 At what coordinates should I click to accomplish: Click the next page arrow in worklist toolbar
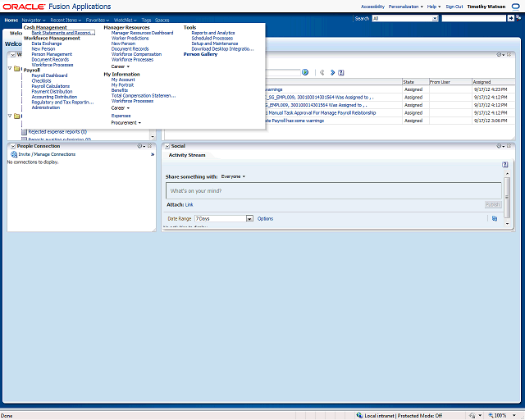click(331, 72)
